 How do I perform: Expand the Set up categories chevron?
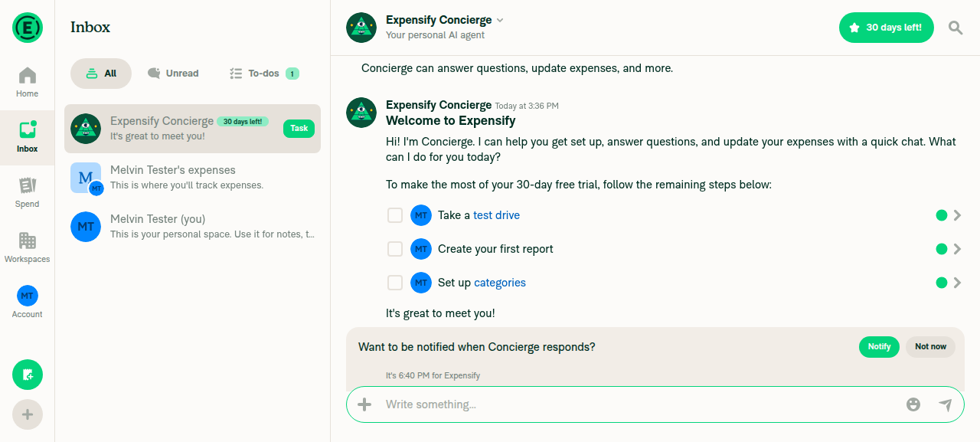pos(957,283)
